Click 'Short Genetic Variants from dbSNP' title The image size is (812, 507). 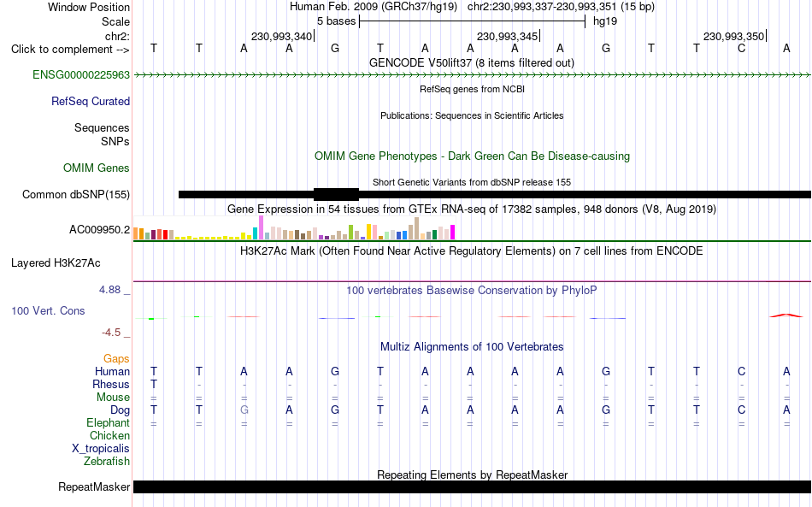click(472, 182)
